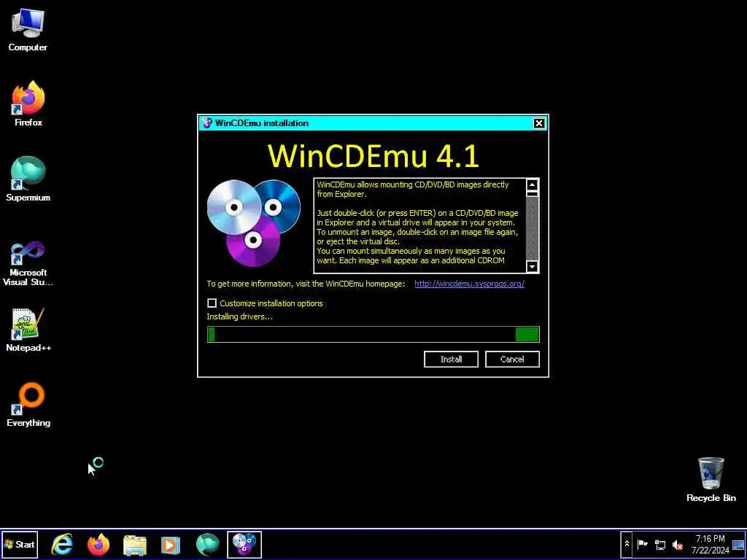The height and width of the screenshot is (560, 747).
Task: Click the 'WinCDEmu 4.1' heading
Action: pos(373,155)
